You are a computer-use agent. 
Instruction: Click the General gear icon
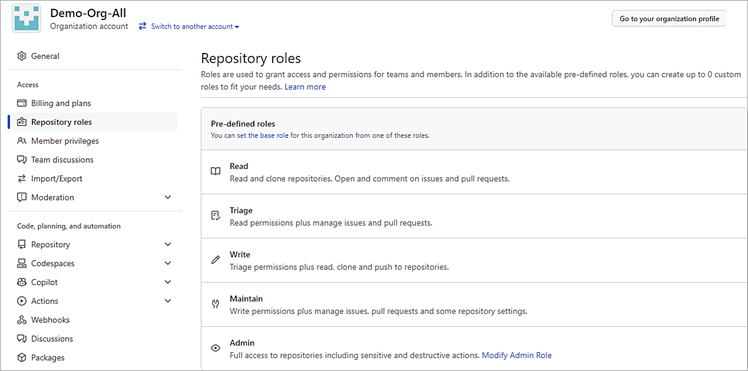pyautogui.click(x=21, y=56)
